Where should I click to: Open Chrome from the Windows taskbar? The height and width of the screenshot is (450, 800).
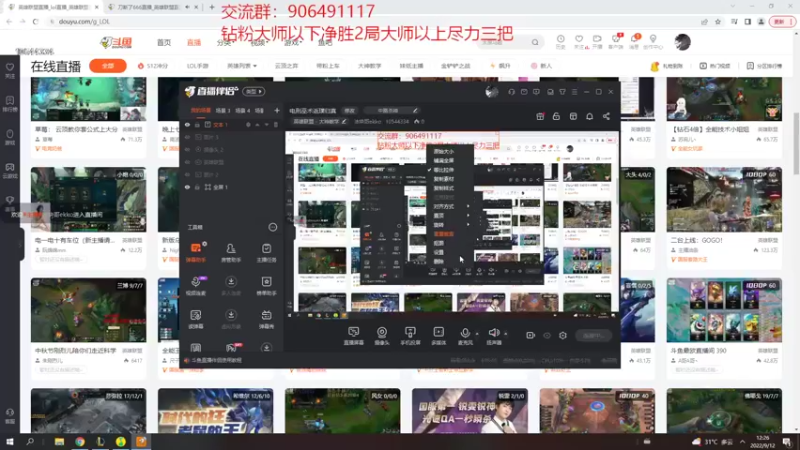pyautogui.click(x=80, y=441)
